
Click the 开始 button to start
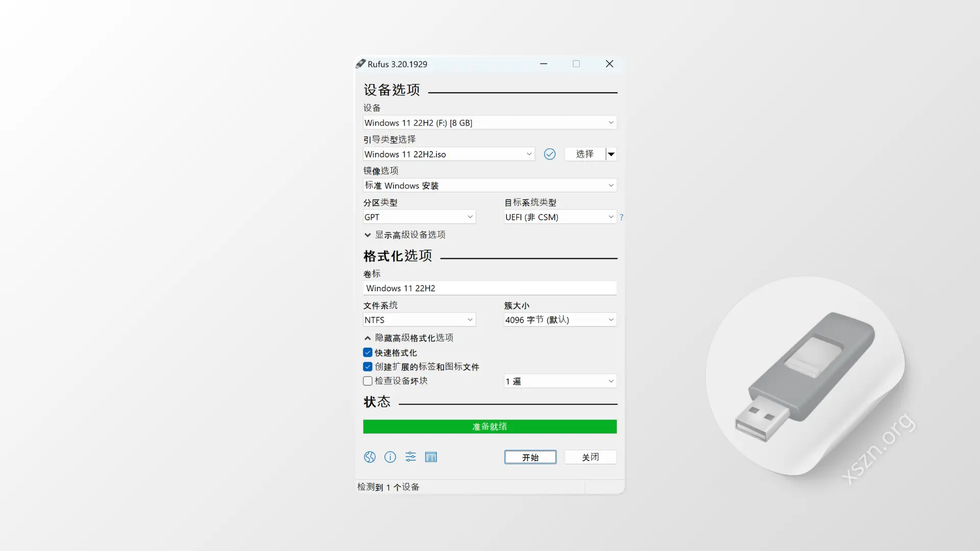pos(530,457)
